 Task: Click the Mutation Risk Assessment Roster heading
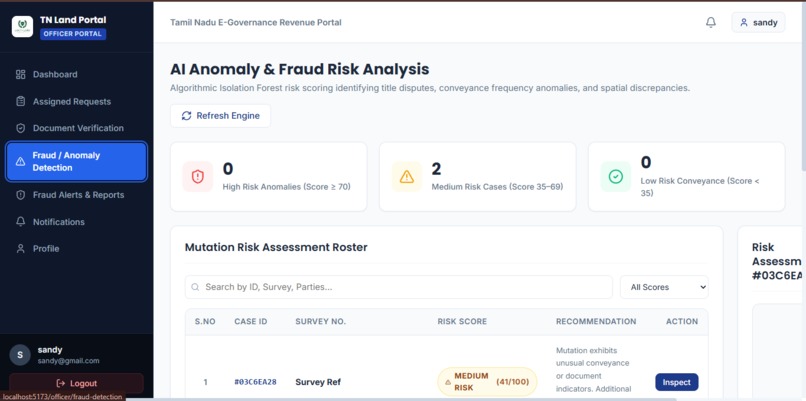(x=276, y=247)
